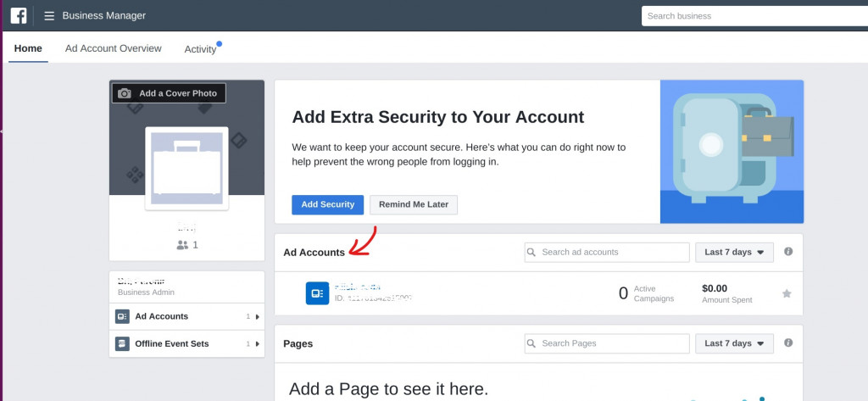Open Last 7 days dropdown for Pages
The image size is (868, 401).
[x=734, y=343]
